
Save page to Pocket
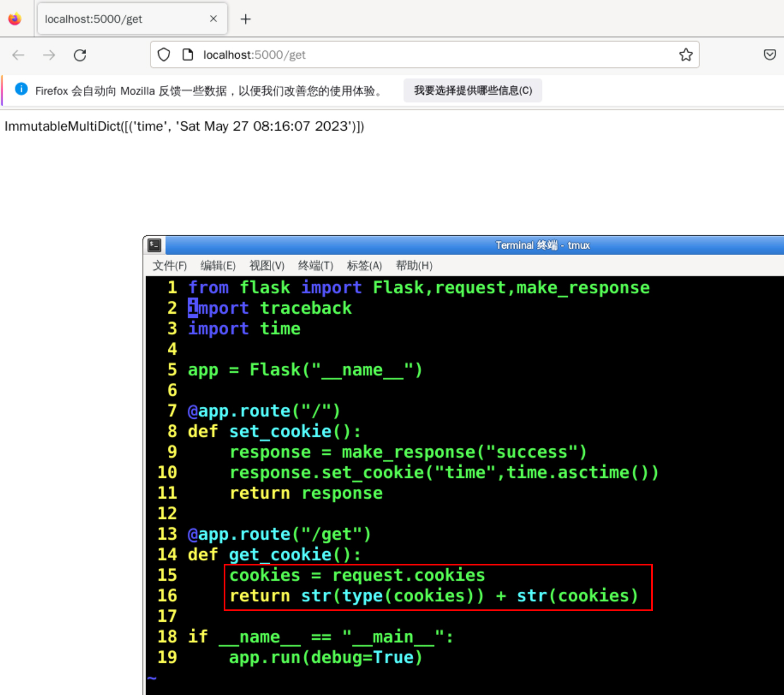pos(770,55)
